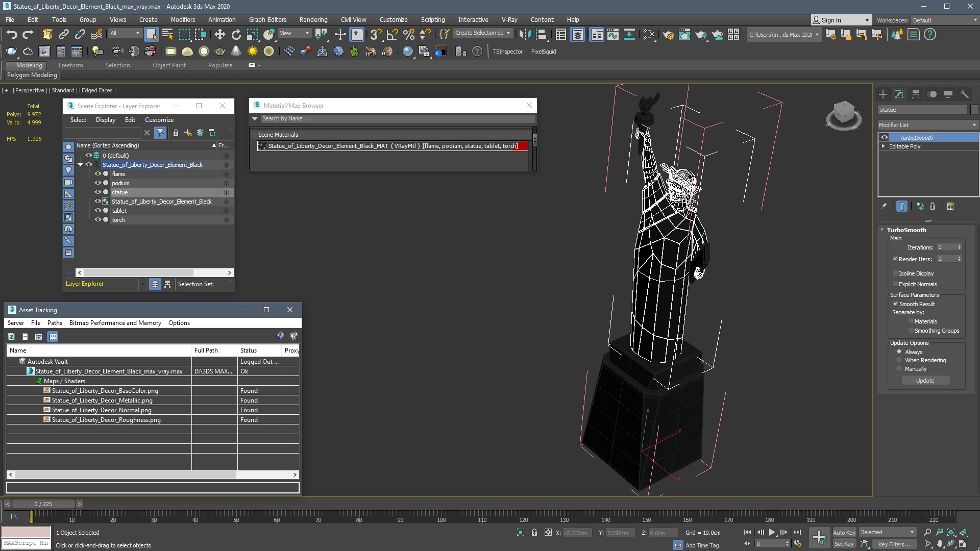Screen dimensions: 980x551
Task: Click Scene Explorer filter funnel icon
Action: [160, 133]
